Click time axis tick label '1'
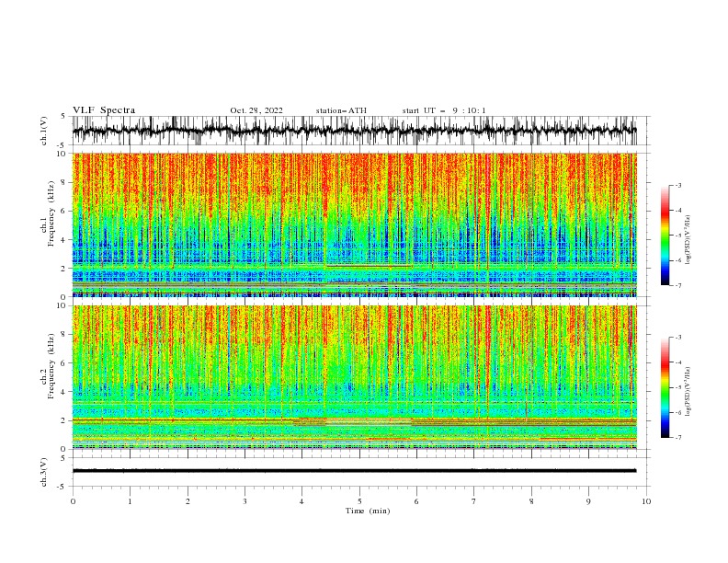This screenshot has height=563, width=728. [130, 501]
